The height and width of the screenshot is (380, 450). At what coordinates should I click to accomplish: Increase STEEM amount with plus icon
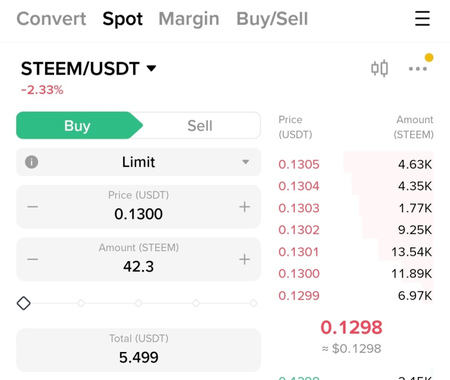[244, 259]
